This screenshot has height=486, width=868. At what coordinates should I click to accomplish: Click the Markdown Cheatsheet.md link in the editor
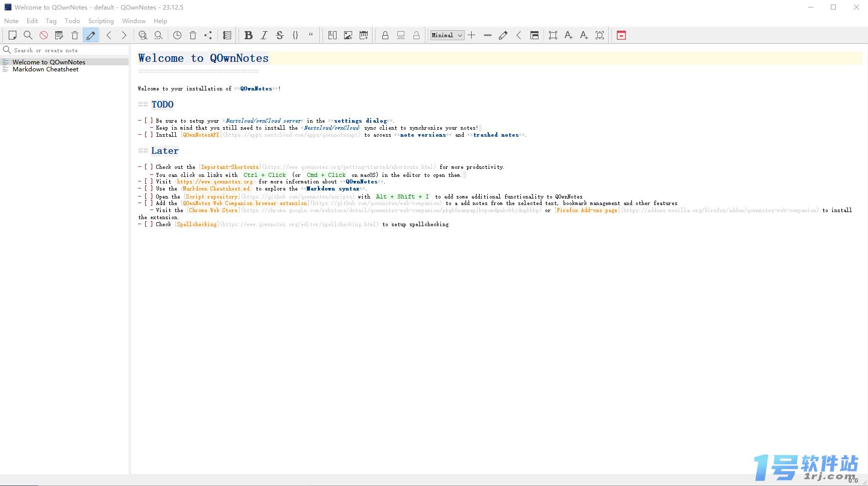click(x=216, y=188)
